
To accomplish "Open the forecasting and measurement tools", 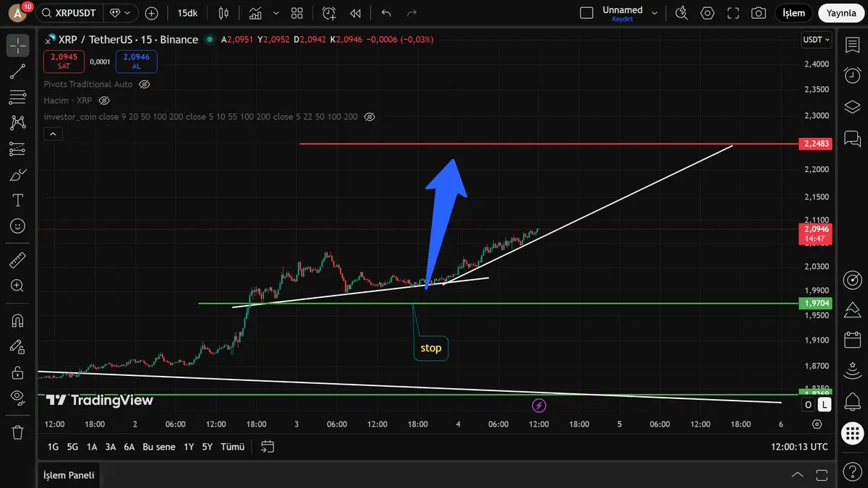I will pyautogui.click(x=18, y=149).
